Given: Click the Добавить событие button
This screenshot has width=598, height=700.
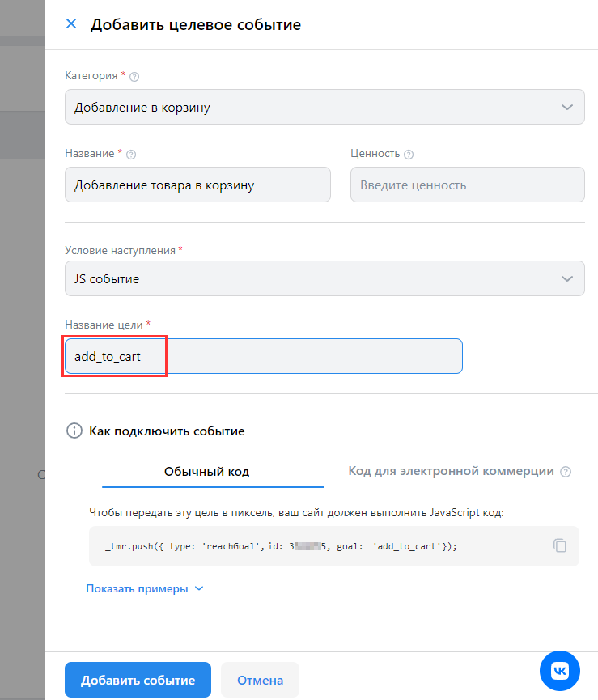Looking at the screenshot, I should click(138, 680).
